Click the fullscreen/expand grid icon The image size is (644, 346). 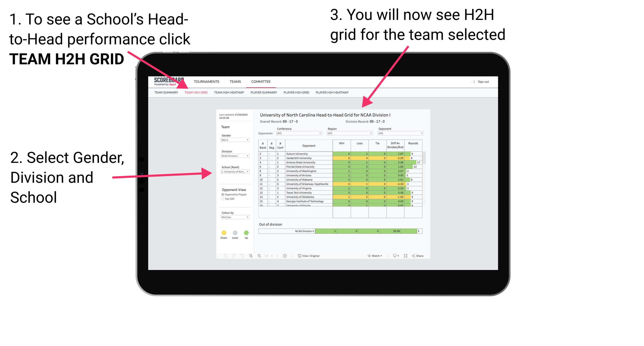coord(405,256)
